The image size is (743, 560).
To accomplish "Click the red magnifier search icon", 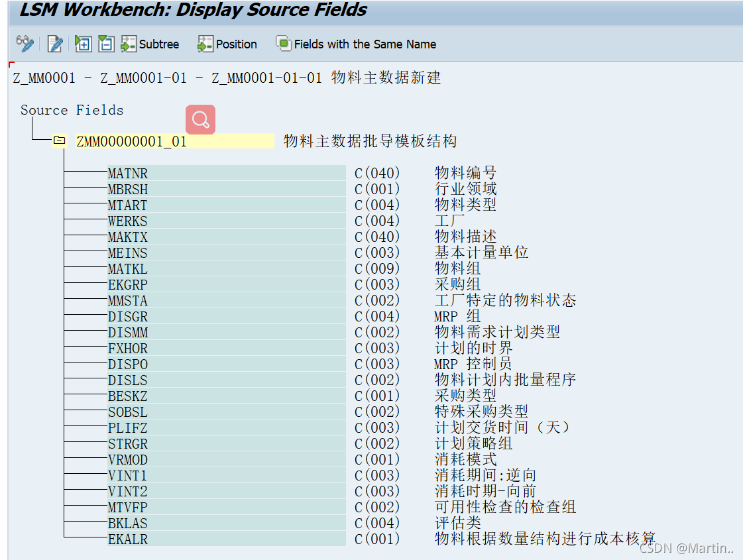I will (x=200, y=119).
